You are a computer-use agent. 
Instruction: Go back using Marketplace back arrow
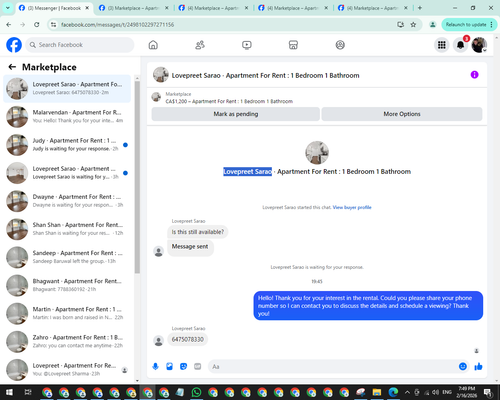(12, 67)
